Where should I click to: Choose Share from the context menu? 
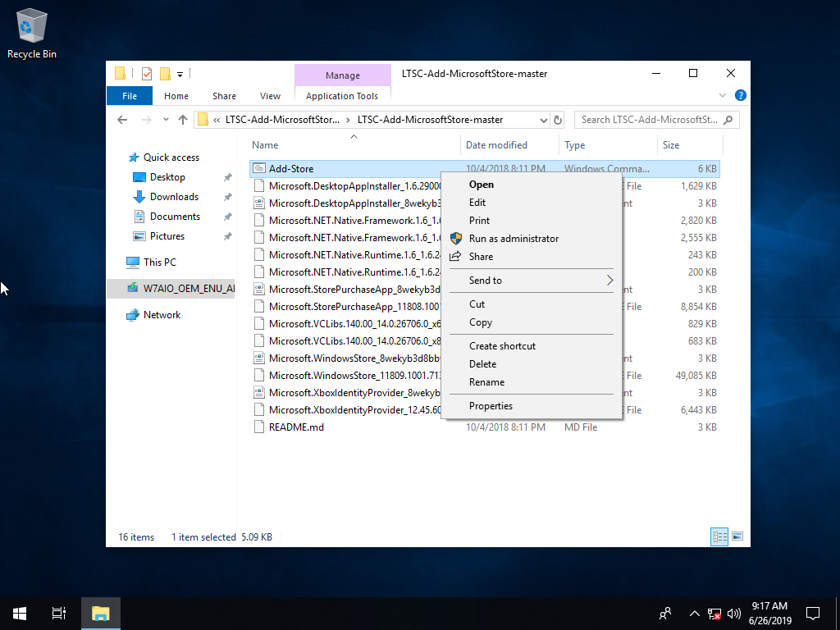[x=532, y=257]
